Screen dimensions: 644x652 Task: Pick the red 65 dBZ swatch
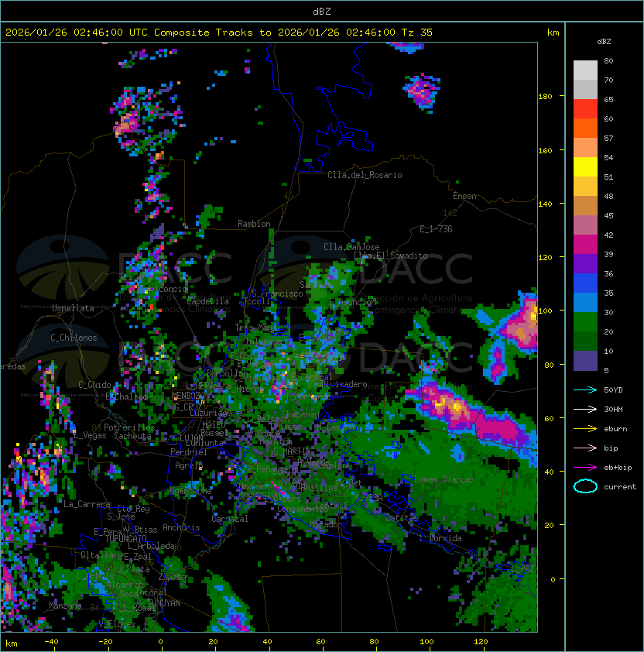click(585, 109)
